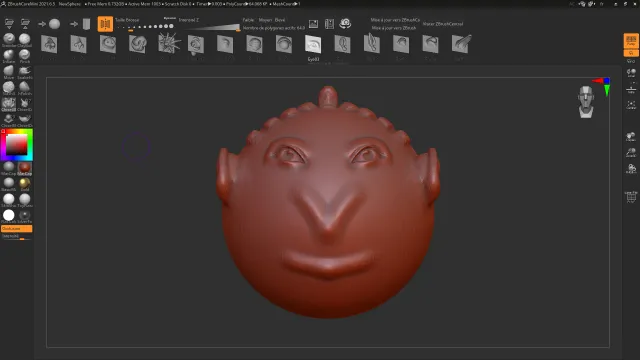This screenshot has height=360, width=640.
Task: Click the small swatch above the color picker
Action: pos(3,131)
